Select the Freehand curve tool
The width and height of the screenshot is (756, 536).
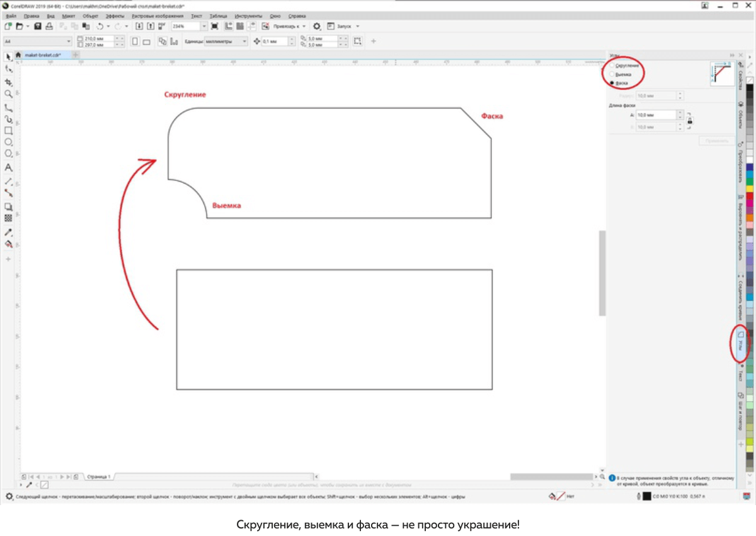tap(8, 107)
